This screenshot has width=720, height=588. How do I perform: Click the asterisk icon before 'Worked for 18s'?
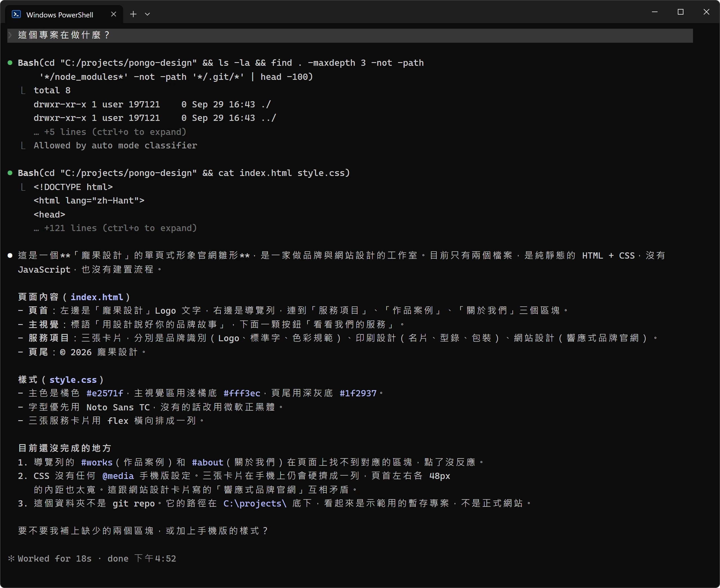(x=11, y=558)
